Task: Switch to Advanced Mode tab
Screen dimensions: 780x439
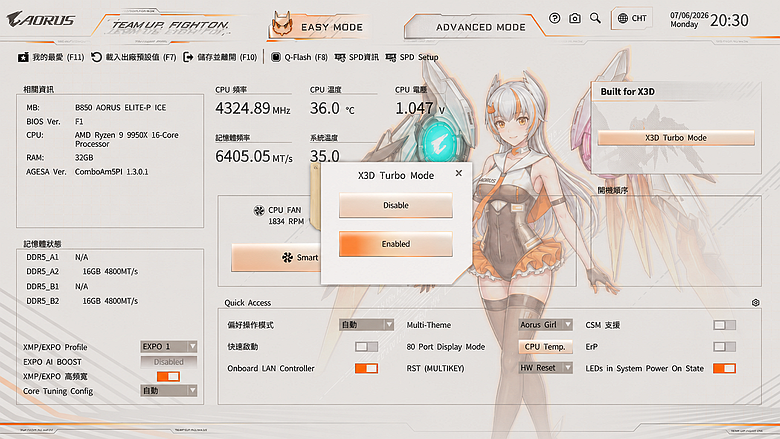Action: 473,27
